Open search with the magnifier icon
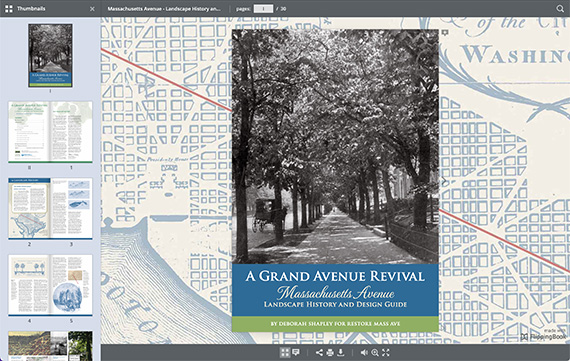 click(560, 8)
